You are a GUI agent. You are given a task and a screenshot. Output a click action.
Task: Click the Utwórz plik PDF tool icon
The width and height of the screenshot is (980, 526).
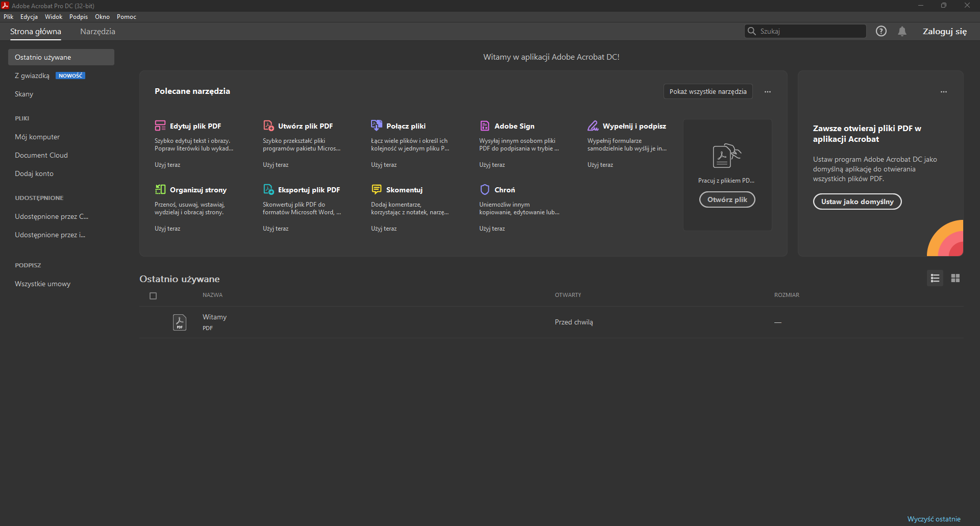click(x=268, y=126)
